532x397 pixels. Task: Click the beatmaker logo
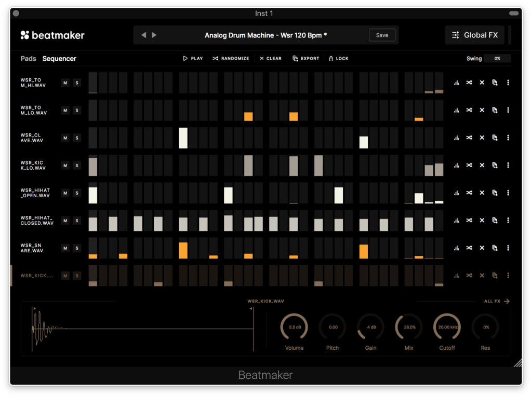coord(52,35)
